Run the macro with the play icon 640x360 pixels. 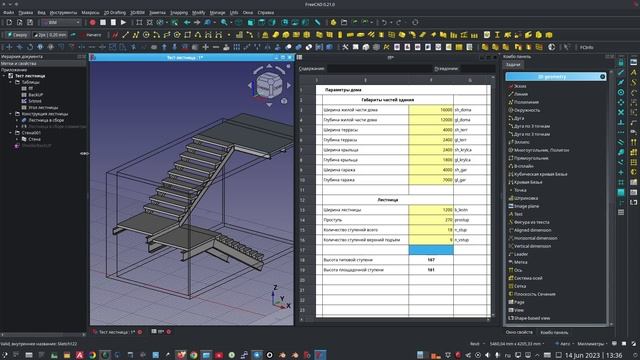tap(123, 22)
